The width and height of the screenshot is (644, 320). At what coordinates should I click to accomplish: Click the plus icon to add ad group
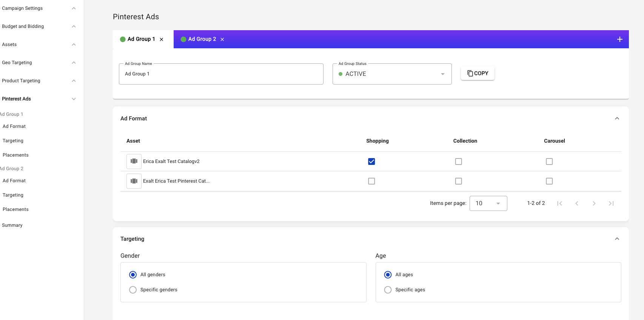tap(619, 39)
